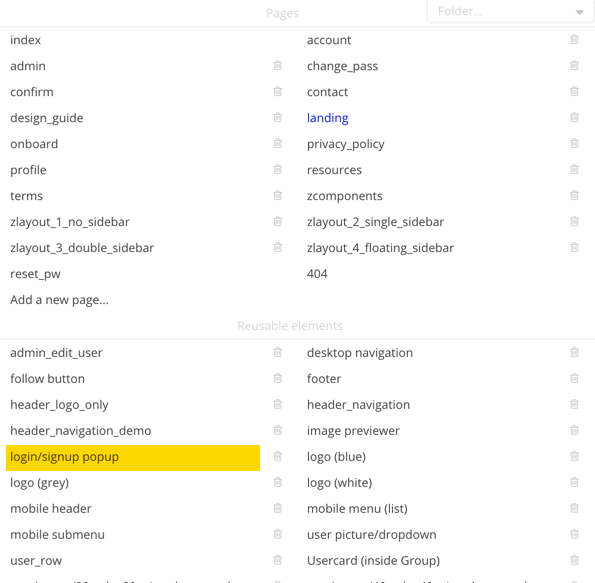Viewport: 595px width, 583px height.
Task: Delete the footer reusable element
Action: 574,378
